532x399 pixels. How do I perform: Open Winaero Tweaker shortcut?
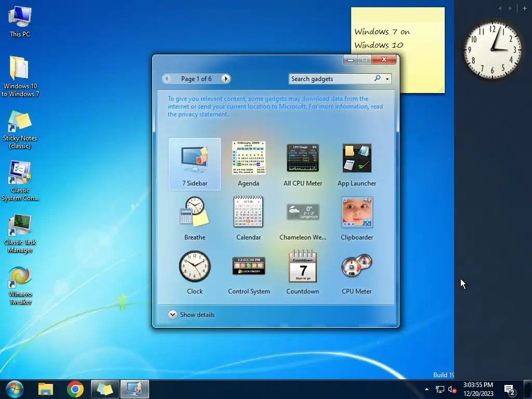tap(20, 286)
